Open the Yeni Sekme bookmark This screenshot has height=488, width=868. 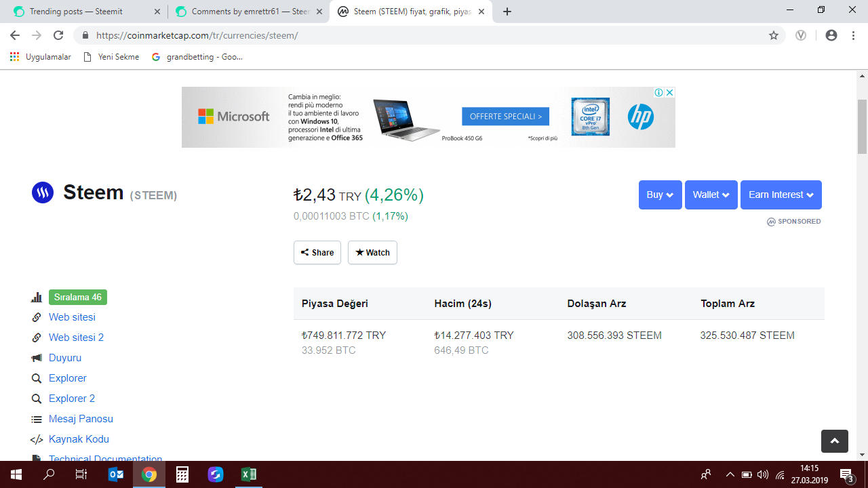pos(111,57)
